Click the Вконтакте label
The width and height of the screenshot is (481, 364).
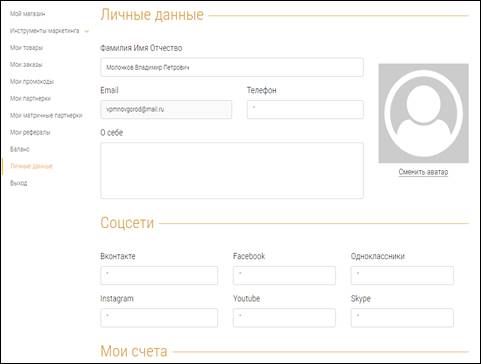tap(118, 256)
